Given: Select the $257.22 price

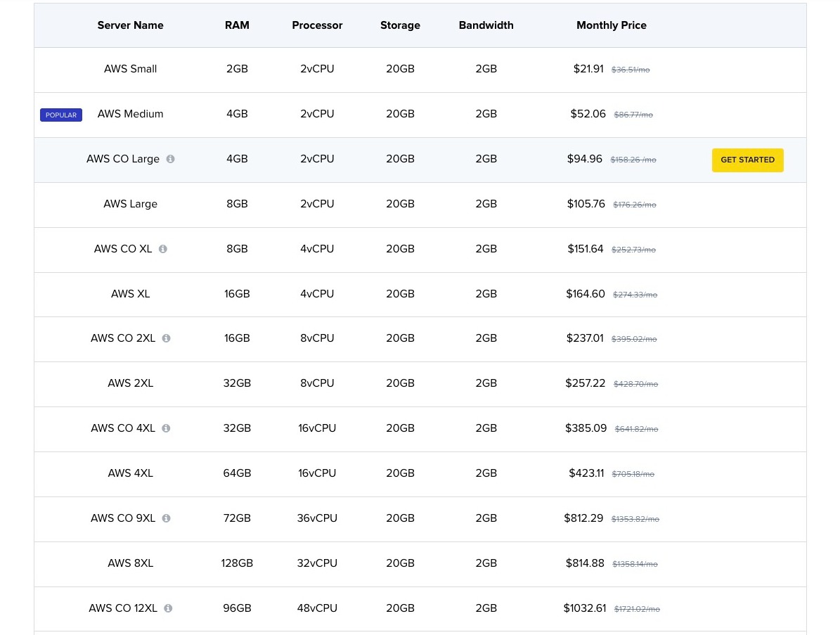Looking at the screenshot, I should pos(585,384).
